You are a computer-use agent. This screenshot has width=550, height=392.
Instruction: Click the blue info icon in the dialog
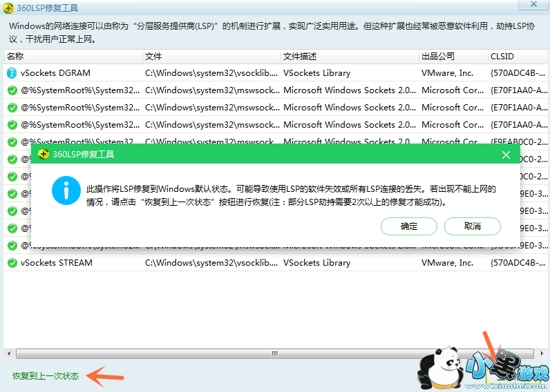66,190
